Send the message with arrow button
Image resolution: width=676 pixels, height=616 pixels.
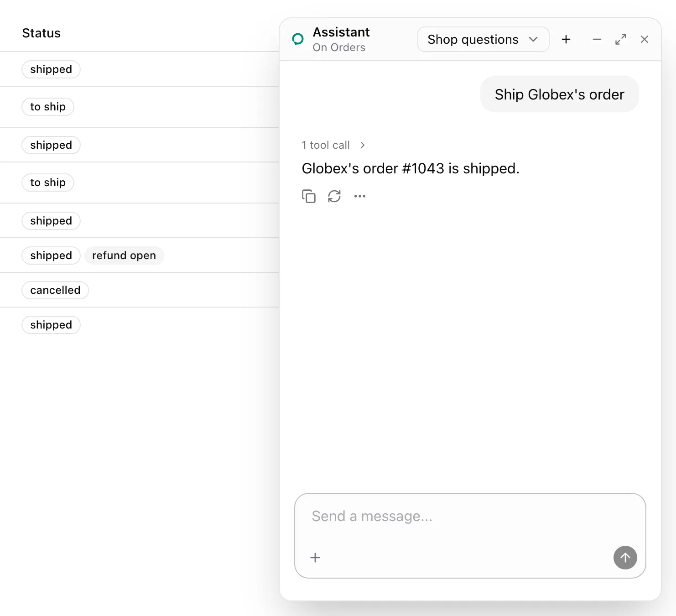[x=625, y=558]
